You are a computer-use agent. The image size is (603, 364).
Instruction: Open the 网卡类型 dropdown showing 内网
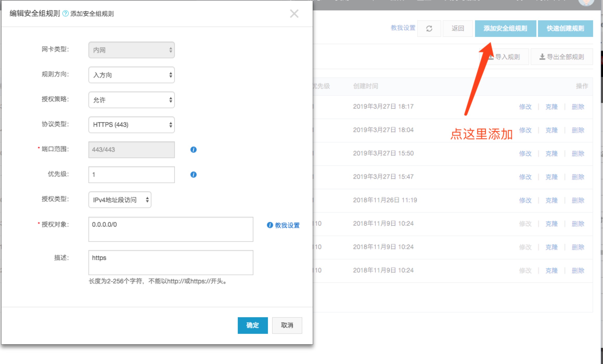tap(132, 50)
